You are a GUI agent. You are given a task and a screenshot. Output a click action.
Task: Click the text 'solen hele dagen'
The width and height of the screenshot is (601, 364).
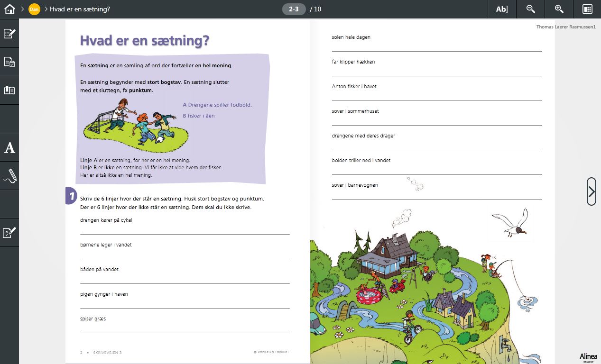[x=351, y=37]
